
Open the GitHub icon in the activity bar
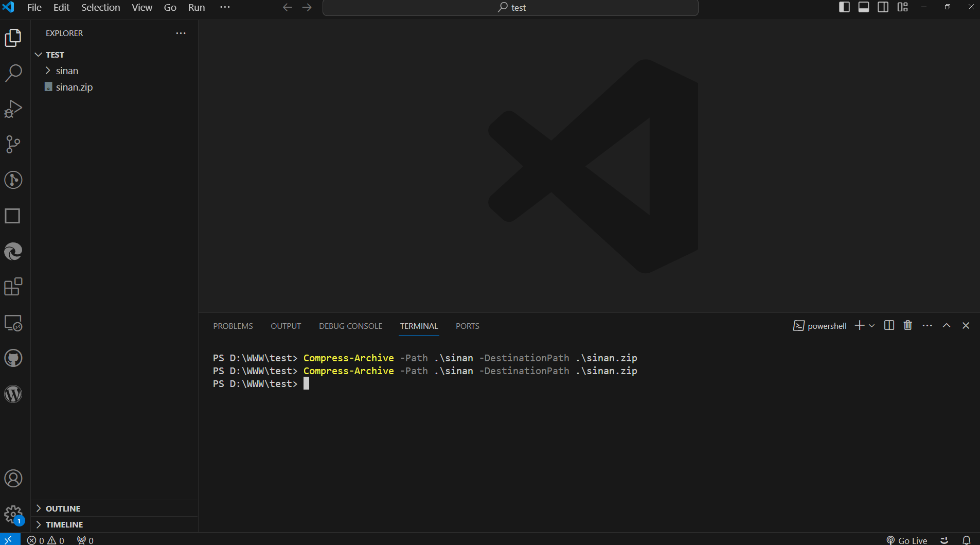coord(13,358)
